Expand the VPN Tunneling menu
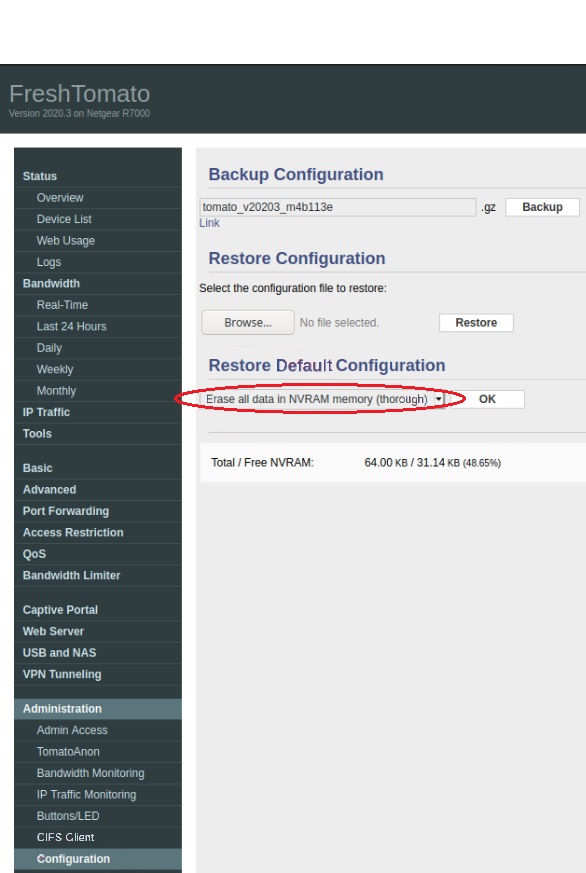 click(62, 674)
